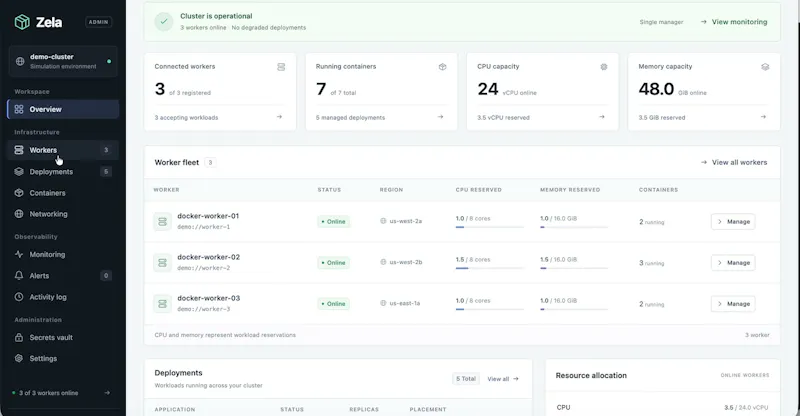800x416 pixels.
Task: Click Online status of docker-worker-01
Action: point(334,222)
